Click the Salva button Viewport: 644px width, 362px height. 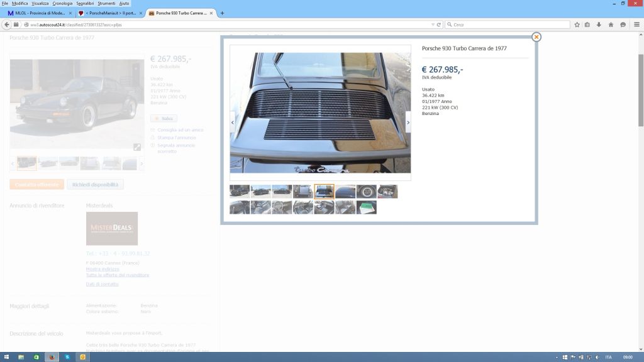pyautogui.click(x=164, y=118)
